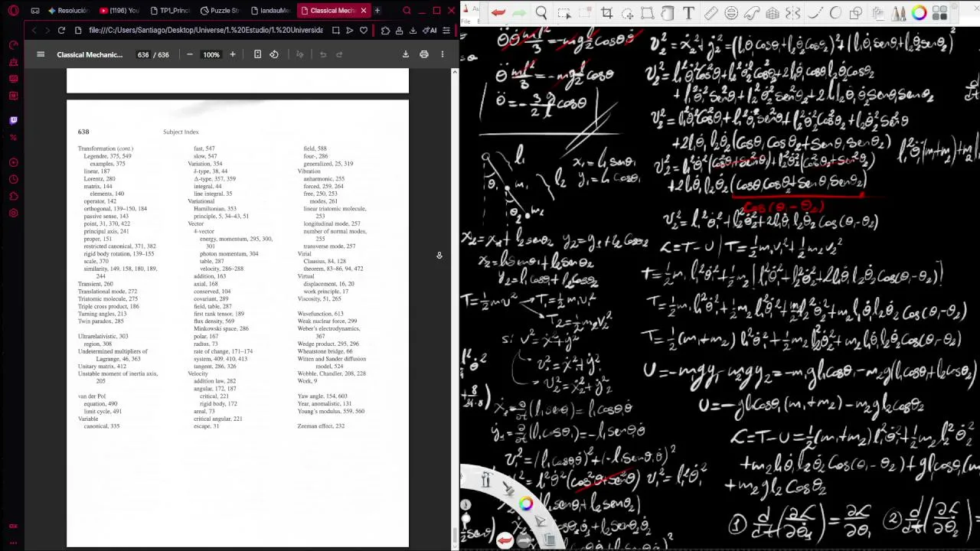Select the fill bucket tool in sketch app

(x=667, y=13)
